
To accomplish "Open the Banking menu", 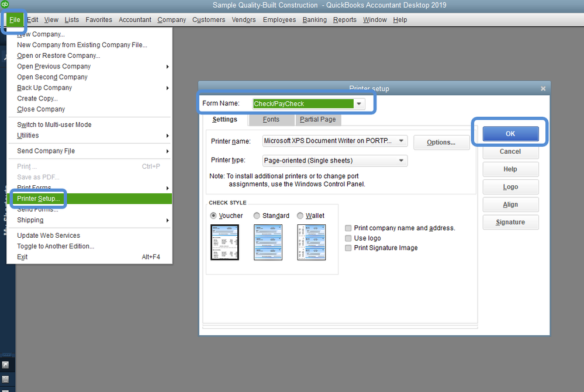I will pos(315,20).
